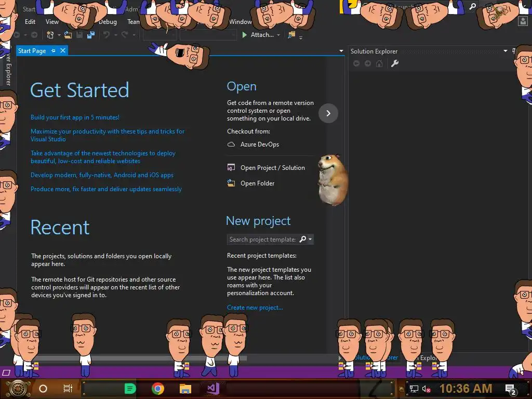Viewport: 532px width, 399px height.
Task: Click the Solution Explorer Home icon
Action: [379, 63]
